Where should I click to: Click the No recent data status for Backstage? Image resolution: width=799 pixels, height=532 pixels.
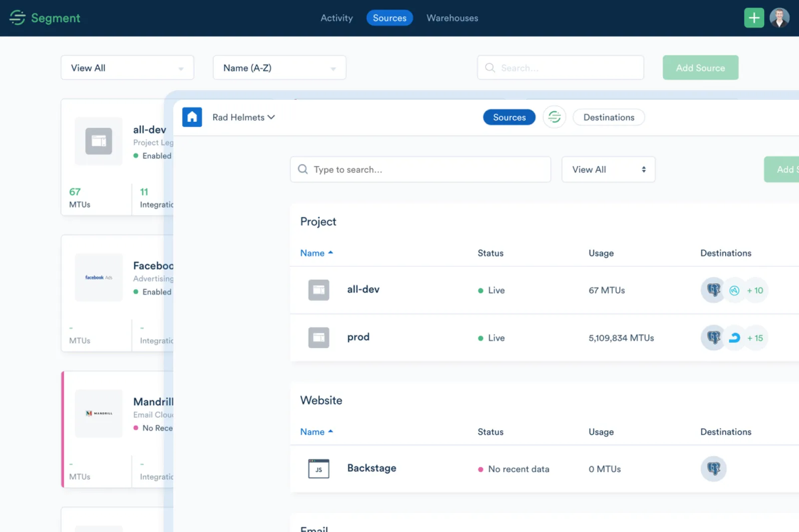(x=514, y=469)
